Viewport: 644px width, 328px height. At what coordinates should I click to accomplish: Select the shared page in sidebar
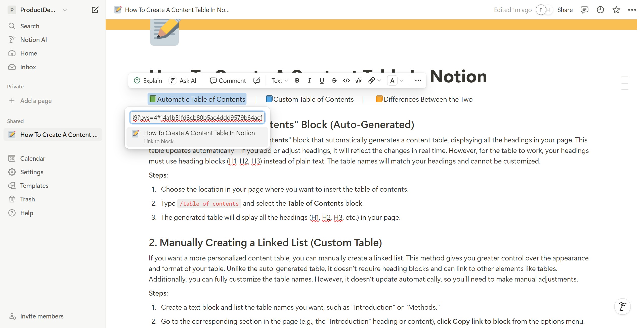(53, 135)
